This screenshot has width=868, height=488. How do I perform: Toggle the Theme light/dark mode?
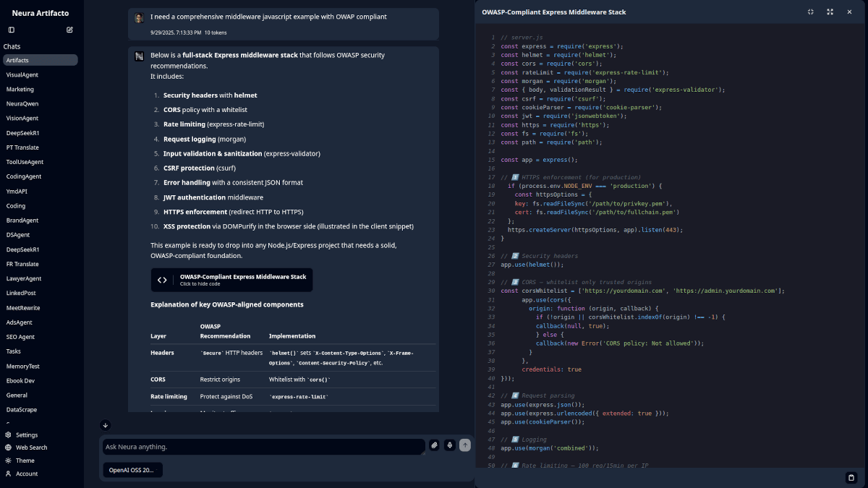click(25, 461)
